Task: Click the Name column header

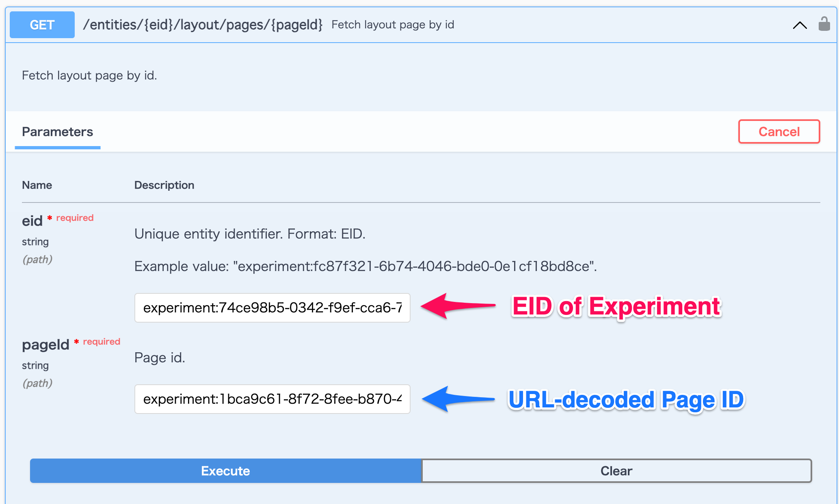Action: (37, 185)
